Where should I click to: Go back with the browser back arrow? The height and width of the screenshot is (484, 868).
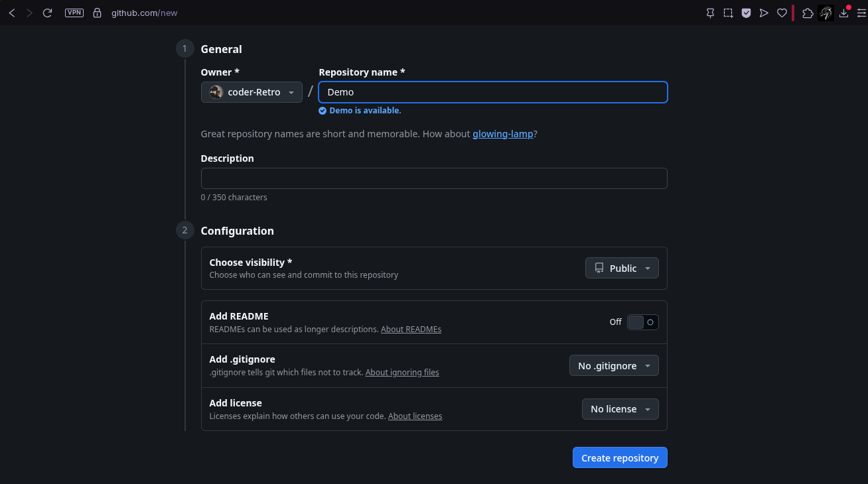pos(12,13)
